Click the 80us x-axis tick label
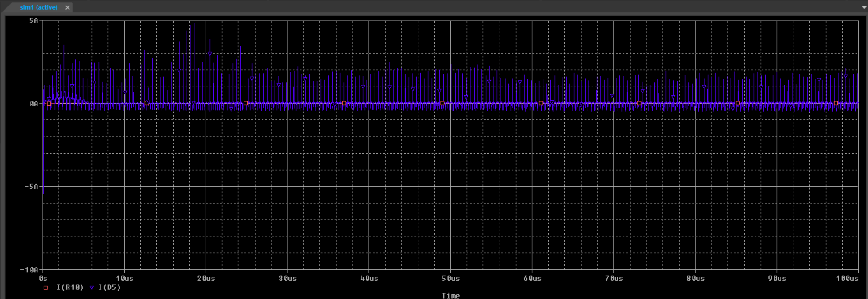 (695, 278)
